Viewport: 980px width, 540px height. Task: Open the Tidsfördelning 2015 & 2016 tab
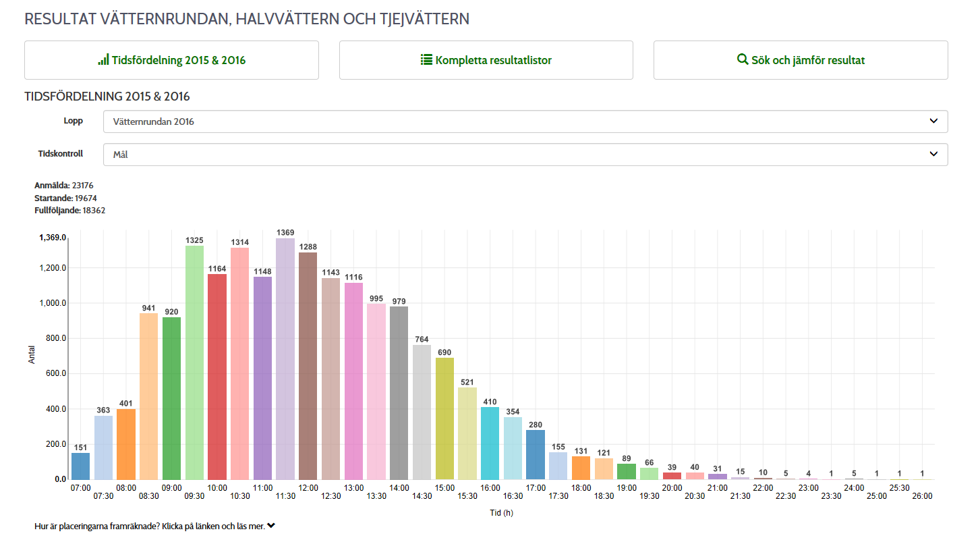(171, 60)
